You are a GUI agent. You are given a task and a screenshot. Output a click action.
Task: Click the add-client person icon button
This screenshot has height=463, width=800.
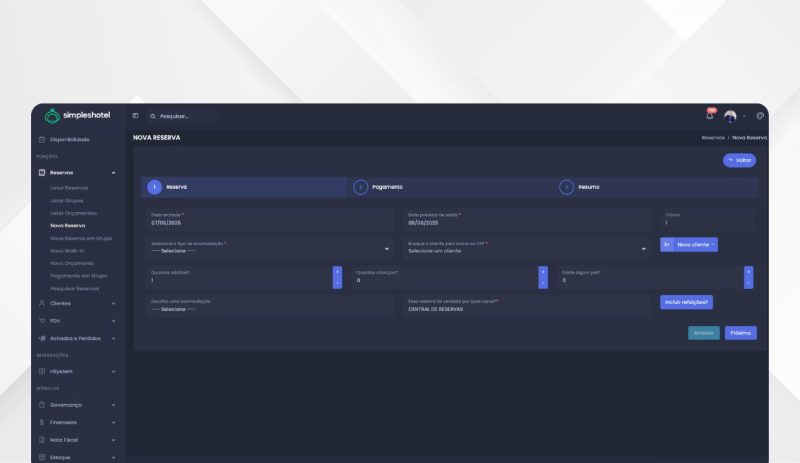coord(666,244)
